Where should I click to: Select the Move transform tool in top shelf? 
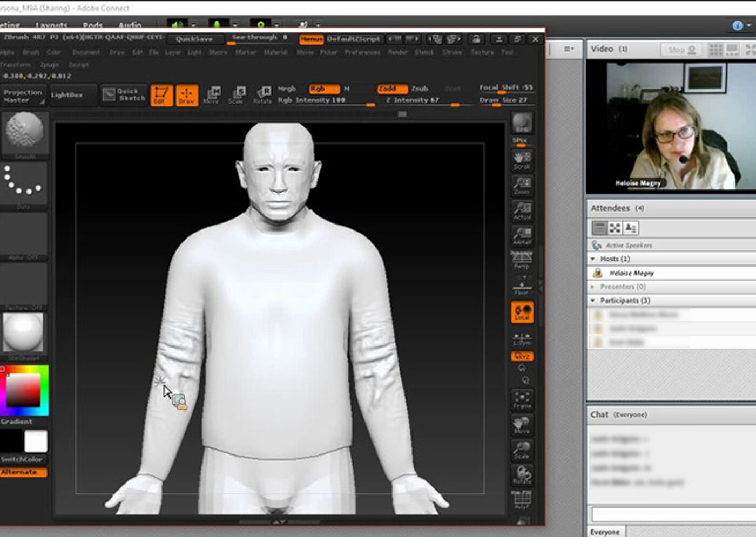(212, 95)
